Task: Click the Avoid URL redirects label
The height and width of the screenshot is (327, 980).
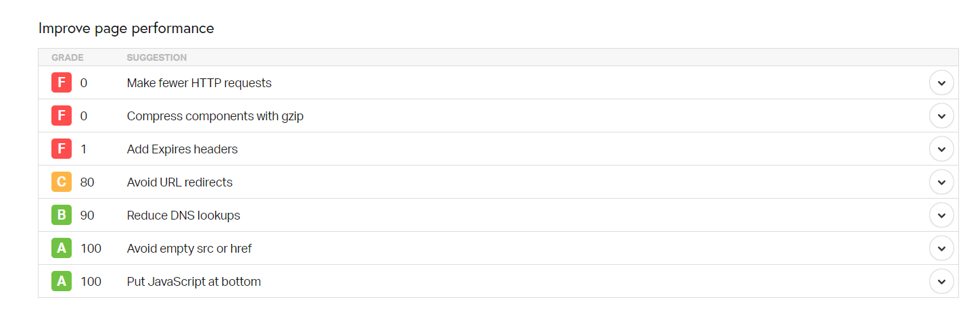Action: coord(179,182)
